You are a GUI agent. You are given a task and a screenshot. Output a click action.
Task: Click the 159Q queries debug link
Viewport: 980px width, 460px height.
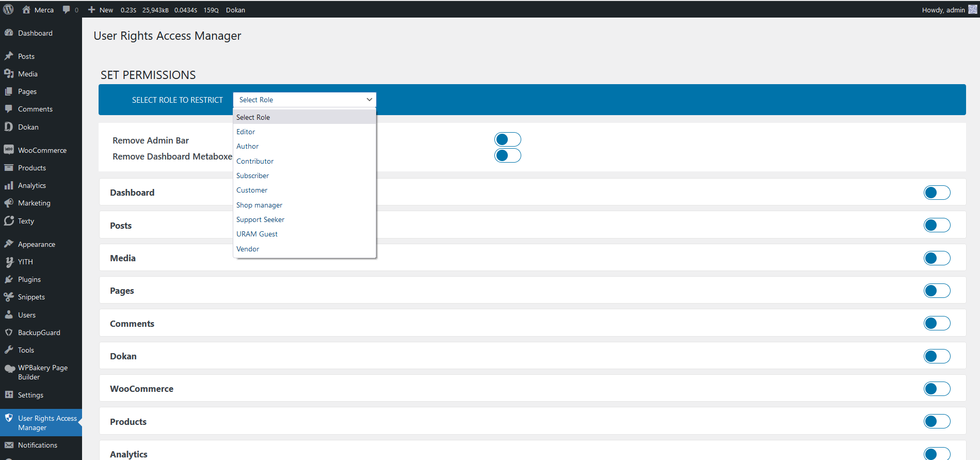[x=211, y=10]
